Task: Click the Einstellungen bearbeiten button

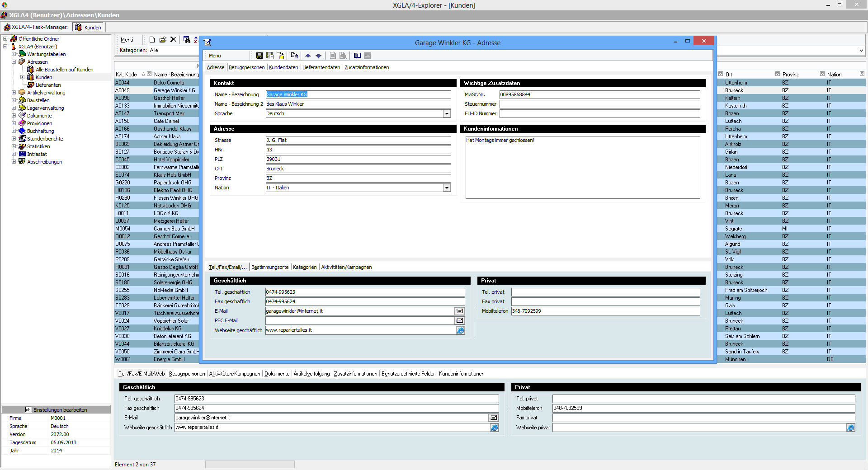Action: click(x=56, y=409)
